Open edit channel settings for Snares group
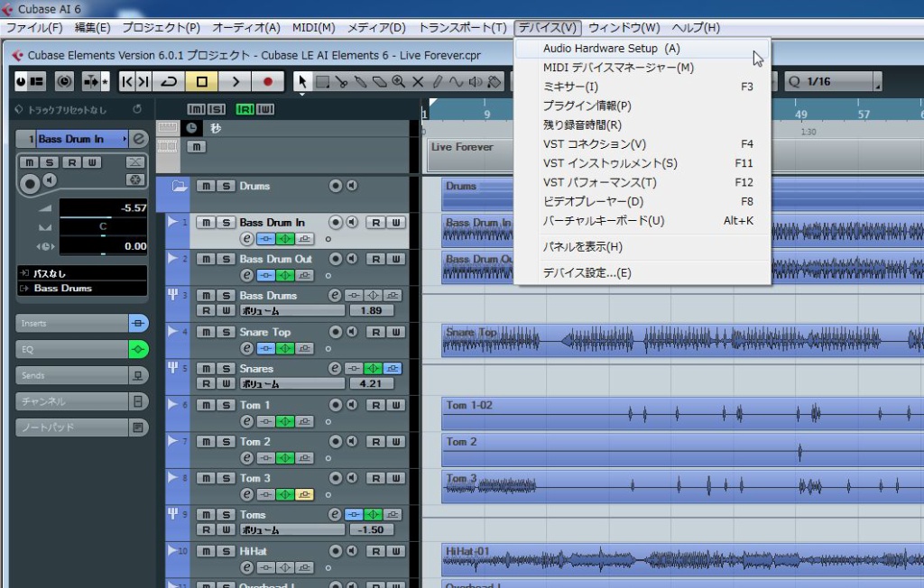Image resolution: width=924 pixels, height=588 pixels. pyautogui.click(x=335, y=368)
